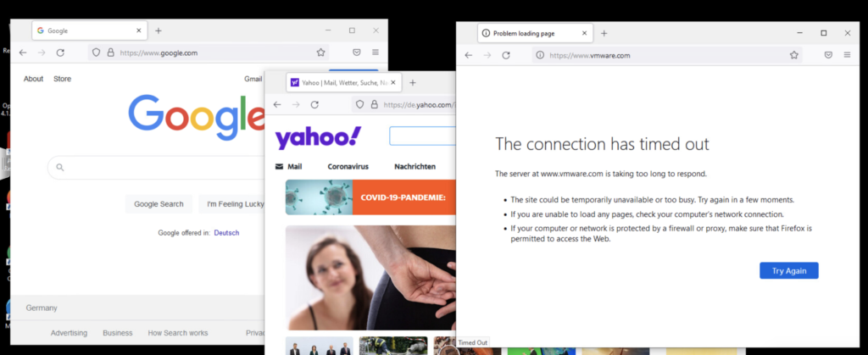Open How Search works link
868x355 pixels.
tap(178, 333)
